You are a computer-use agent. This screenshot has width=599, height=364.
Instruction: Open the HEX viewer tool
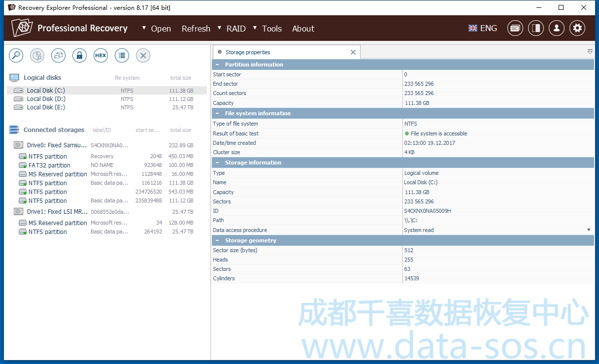[100, 56]
